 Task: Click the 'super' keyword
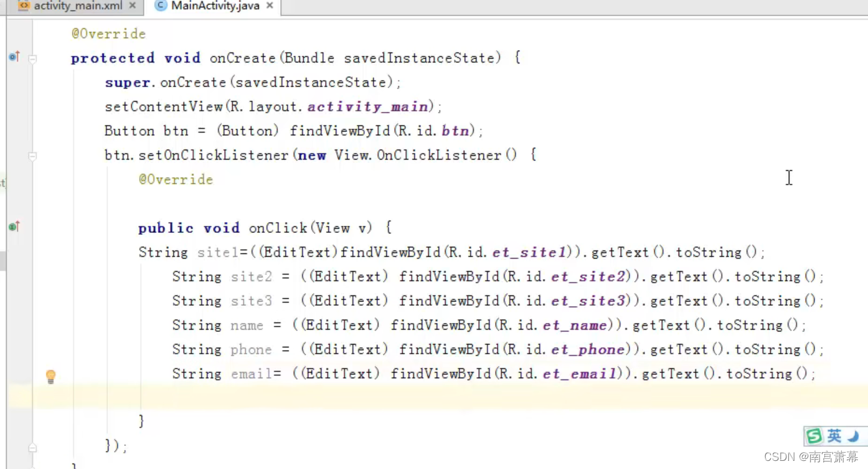click(128, 82)
